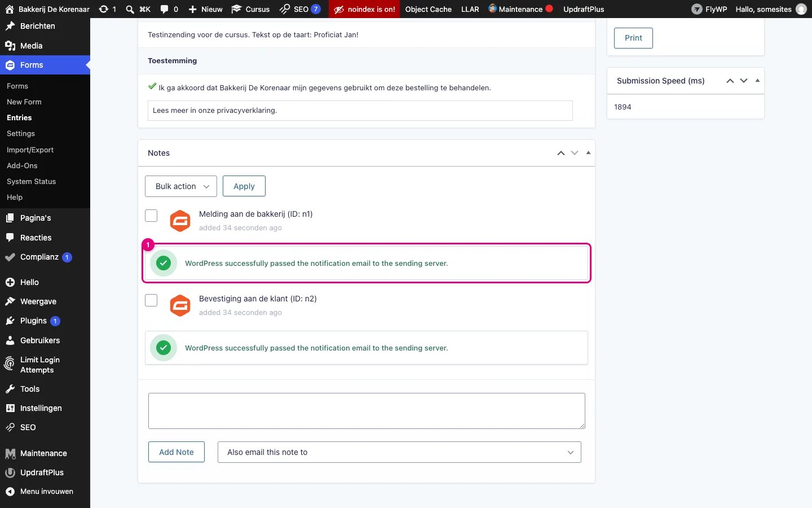Click the Berichten pin icon in sidebar
The image size is (812, 508).
click(x=10, y=26)
